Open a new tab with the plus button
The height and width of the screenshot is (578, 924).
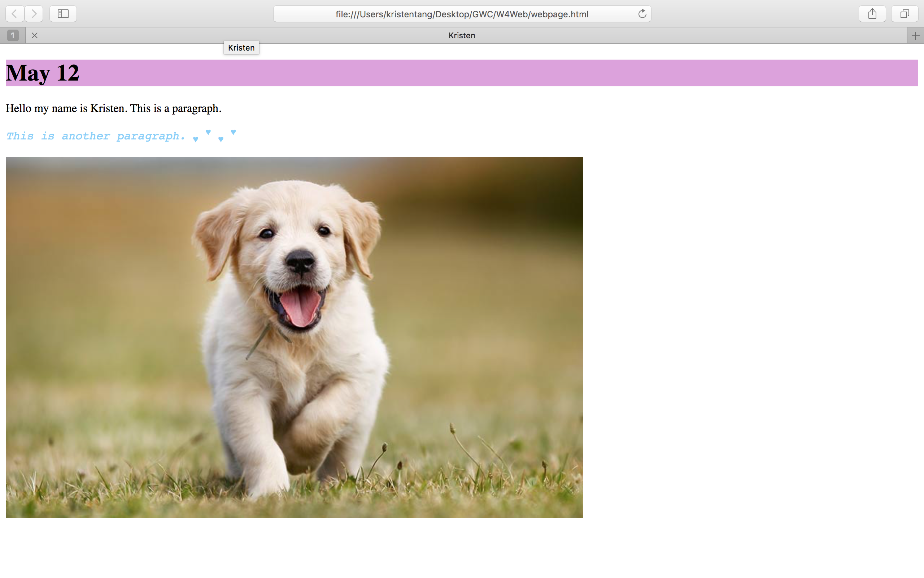coord(915,35)
